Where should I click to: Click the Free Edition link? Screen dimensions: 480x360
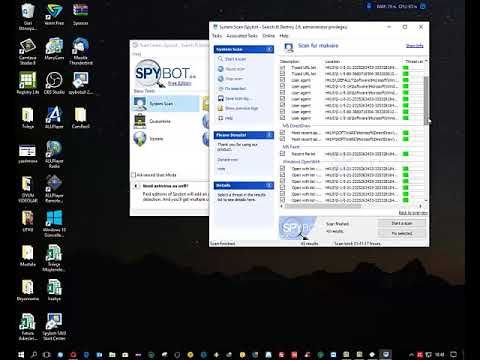pyautogui.click(x=179, y=83)
